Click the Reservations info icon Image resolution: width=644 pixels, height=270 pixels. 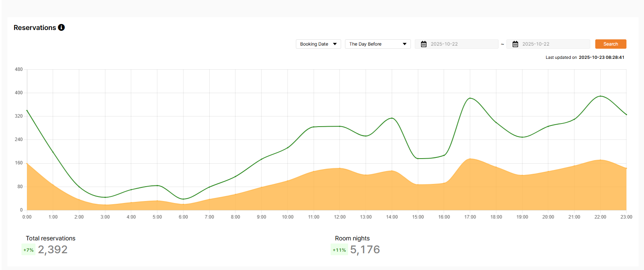(x=61, y=27)
